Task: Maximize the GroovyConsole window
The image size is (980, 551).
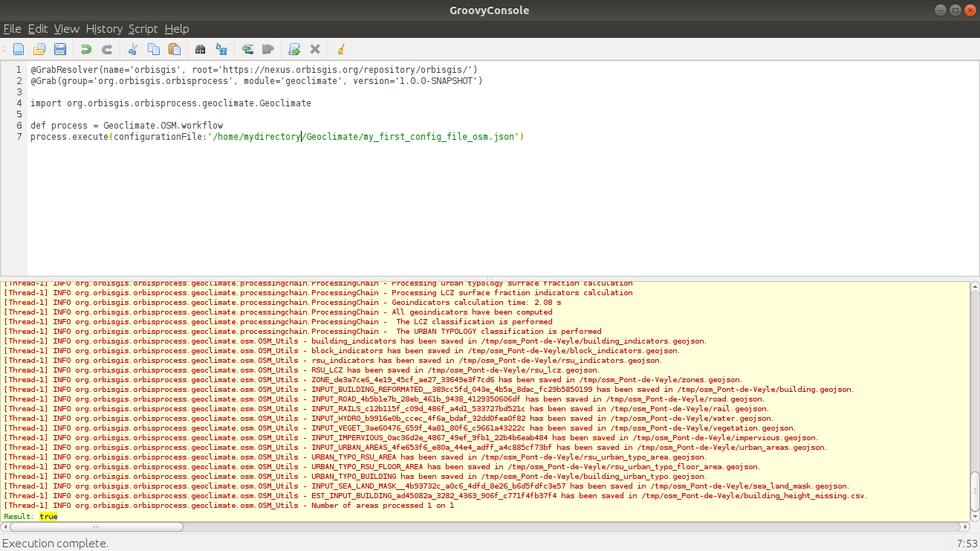Action: [x=955, y=10]
